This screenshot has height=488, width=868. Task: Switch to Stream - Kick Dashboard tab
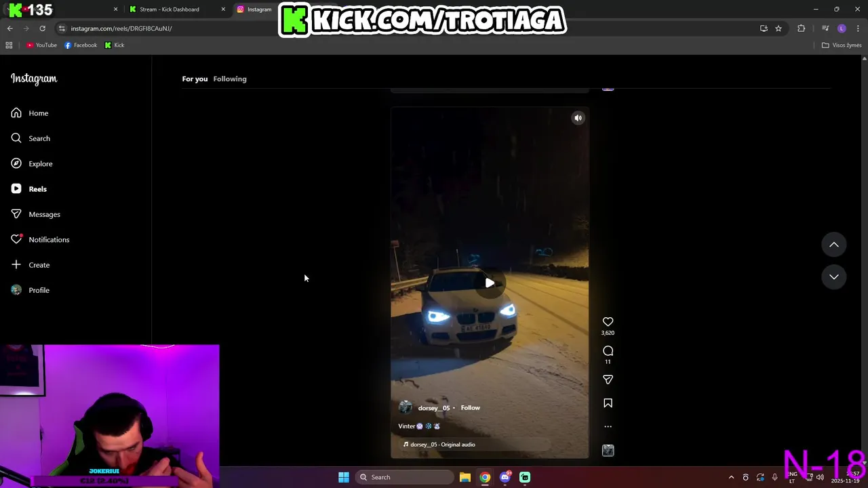click(x=170, y=9)
